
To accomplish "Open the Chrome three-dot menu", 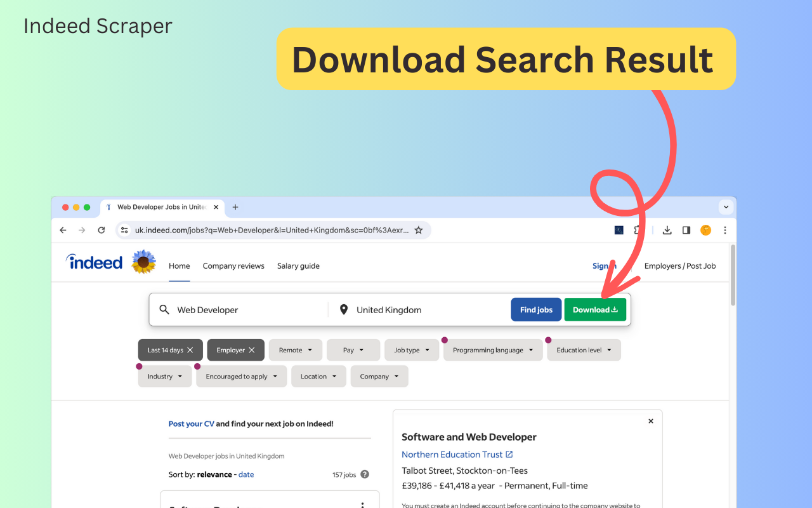I will pos(725,231).
